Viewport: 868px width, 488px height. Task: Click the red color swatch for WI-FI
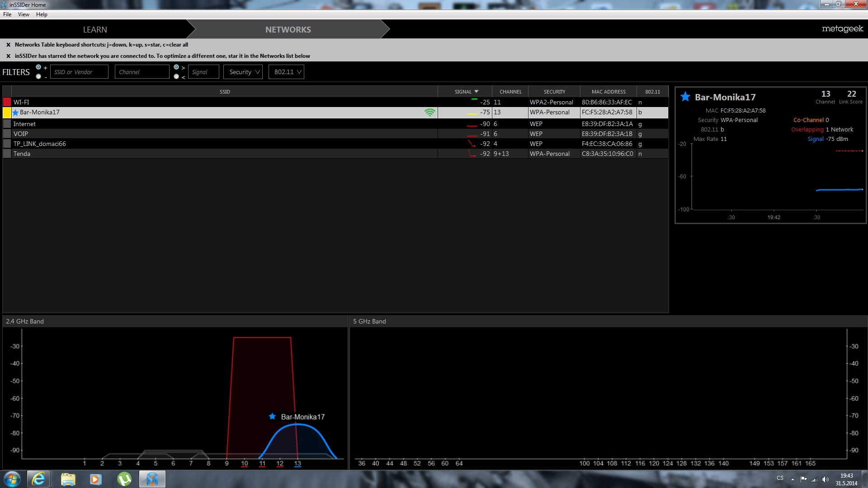click(x=7, y=102)
